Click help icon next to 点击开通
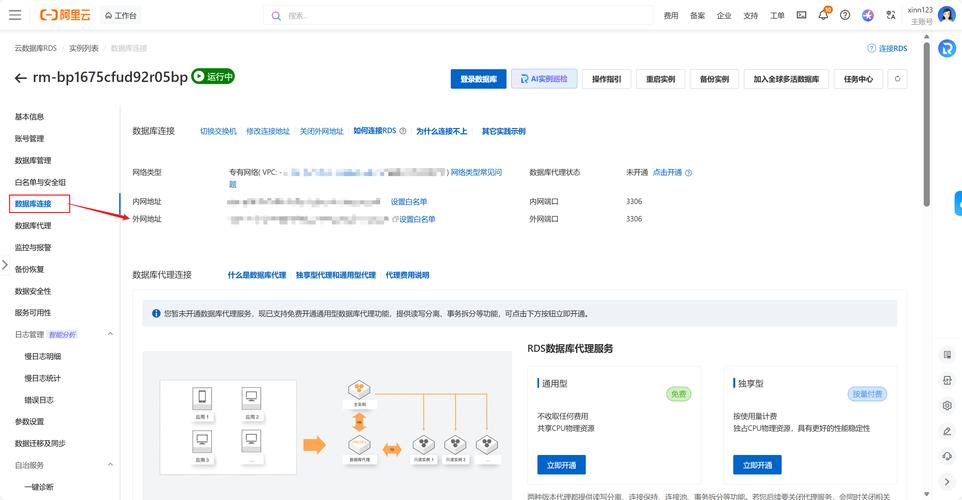Viewport: 962px width, 500px height. click(x=688, y=173)
